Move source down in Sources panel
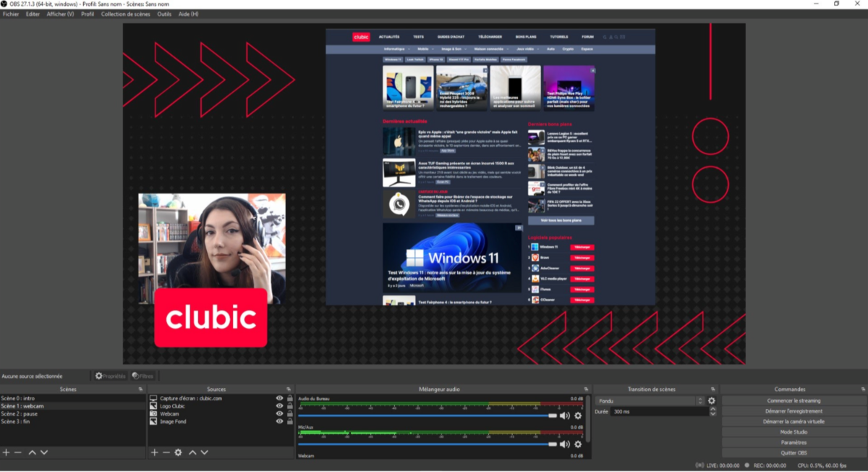This screenshot has height=472, width=868. (x=205, y=452)
